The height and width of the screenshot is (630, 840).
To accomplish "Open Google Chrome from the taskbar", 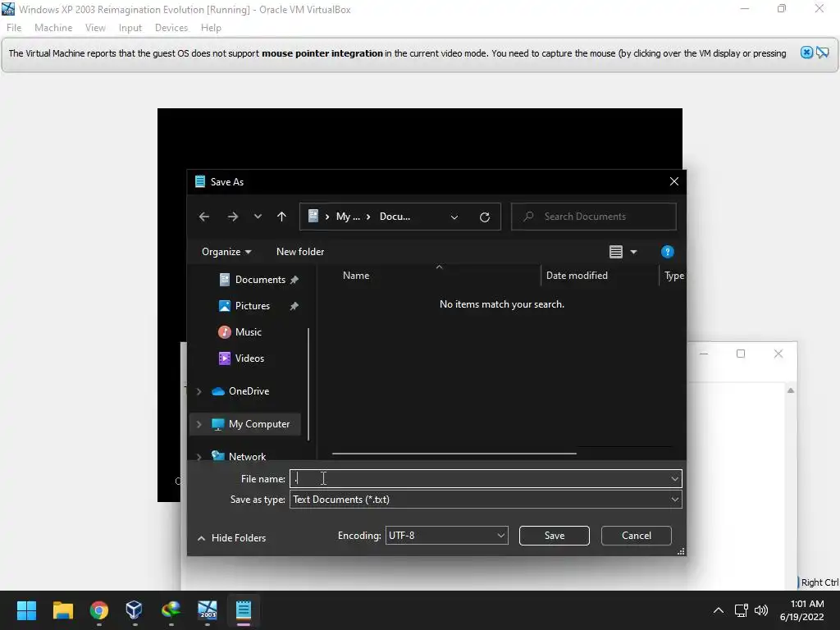I will tap(98, 610).
